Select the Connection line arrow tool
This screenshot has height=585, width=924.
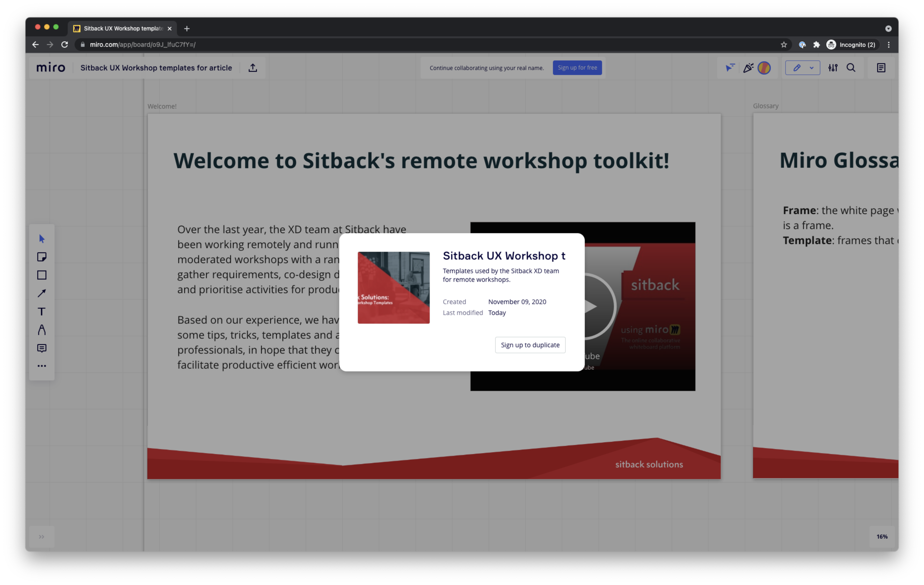[x=42, y=293]
